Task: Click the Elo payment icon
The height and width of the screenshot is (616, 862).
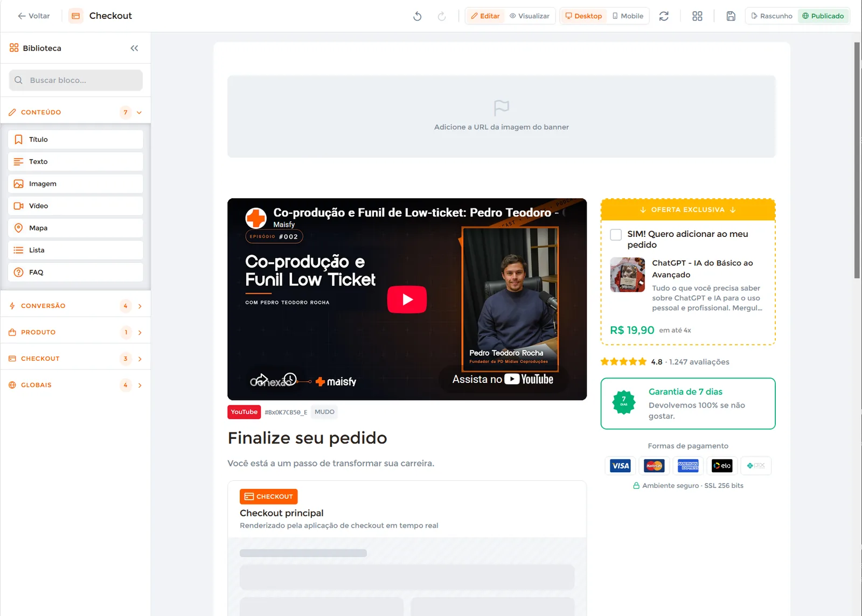Action: click(x=722, y=466)
